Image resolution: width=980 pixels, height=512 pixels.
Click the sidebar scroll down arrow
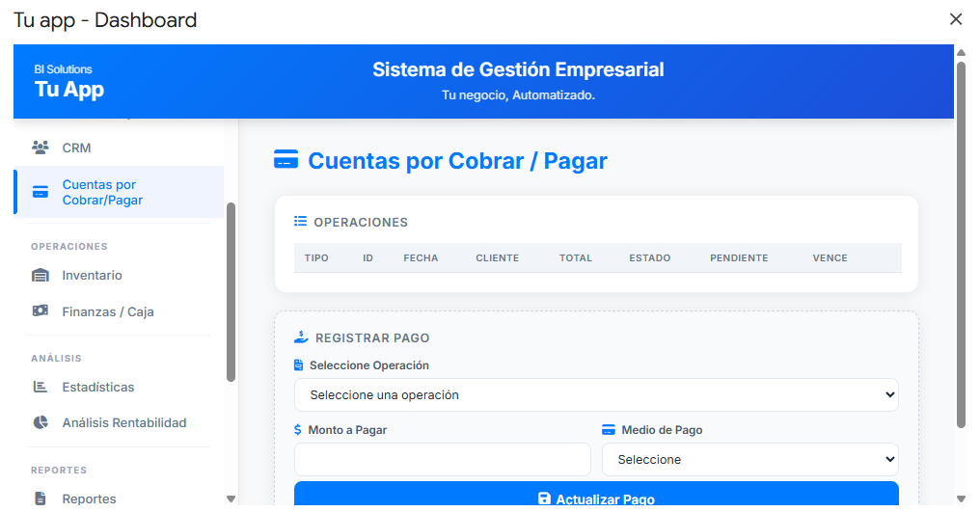coord(231,499)
